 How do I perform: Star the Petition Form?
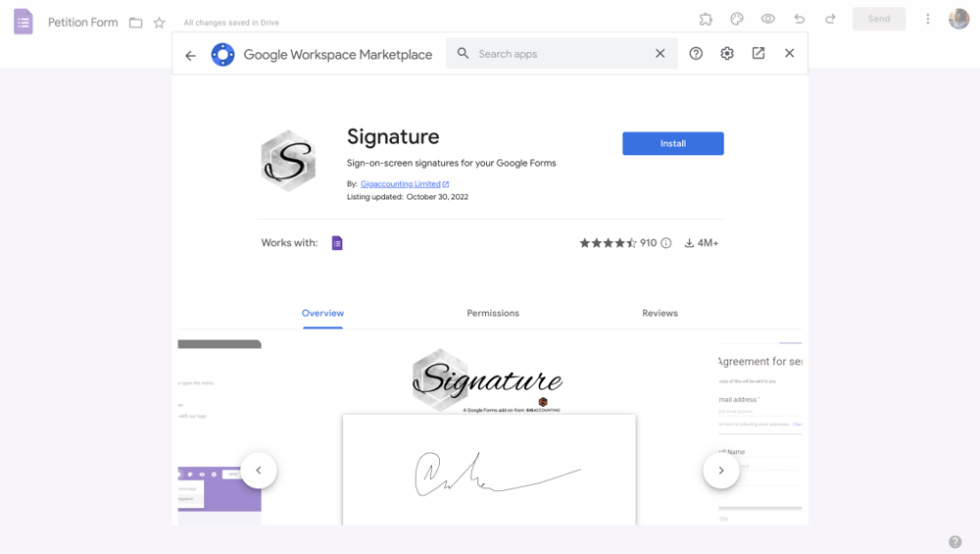tap(160, 23)
